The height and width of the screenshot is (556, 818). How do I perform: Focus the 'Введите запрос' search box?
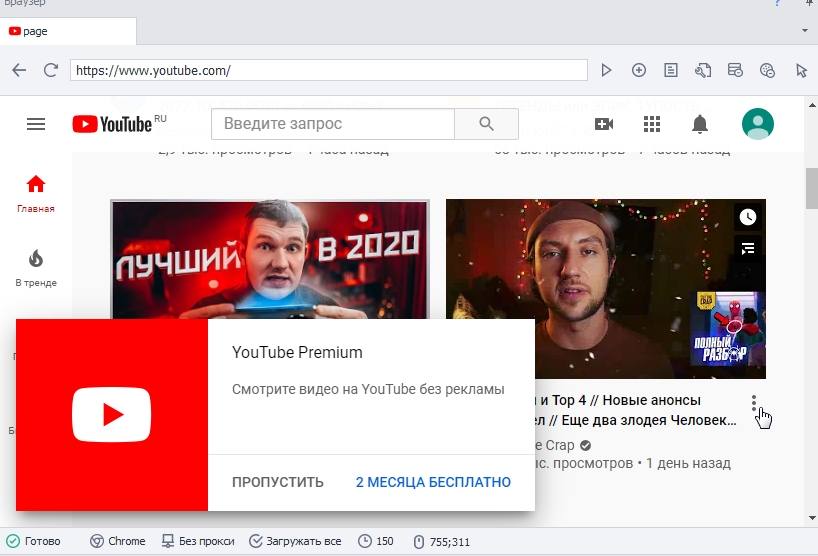coord(333,124)
